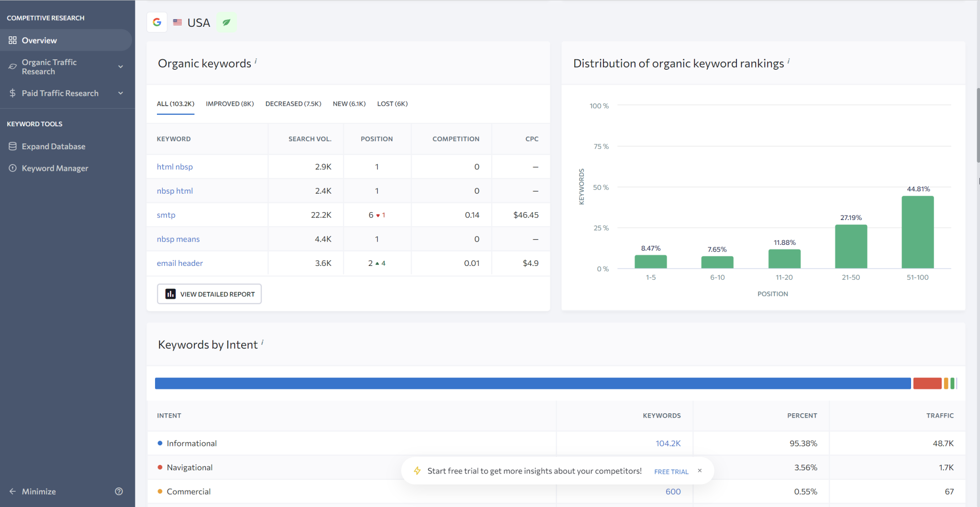The width and height of the screenshot is (980, 507).
Task: Switch to the IMPROVED keywords tab
Action: [230, 103]
